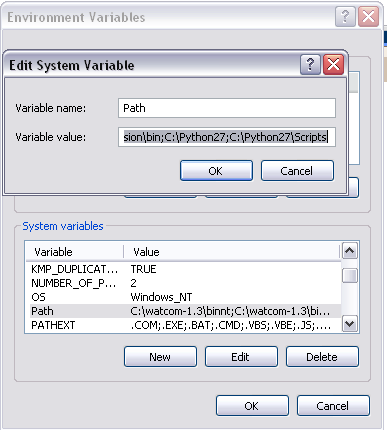
Task: Select the KMP_DUPLICAT... variable row
Action: [184, 269]
